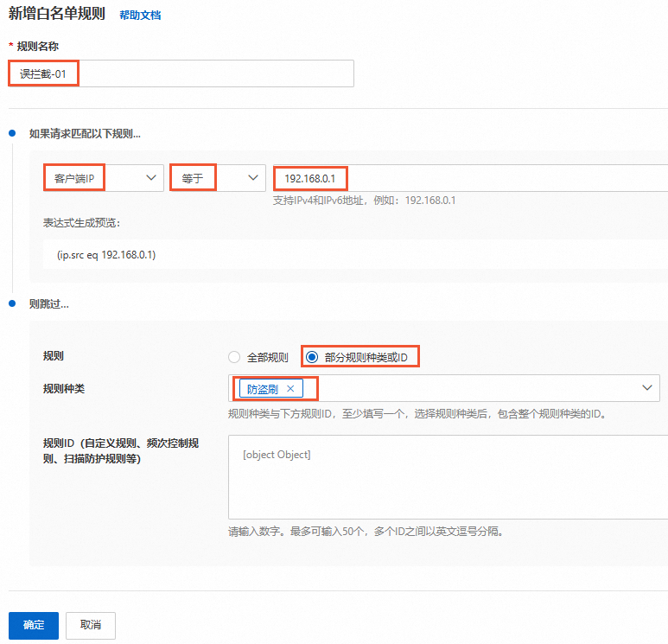Click the 取消 cancel button
Viewport: 668px width, 644px height.
pos(91,625)
